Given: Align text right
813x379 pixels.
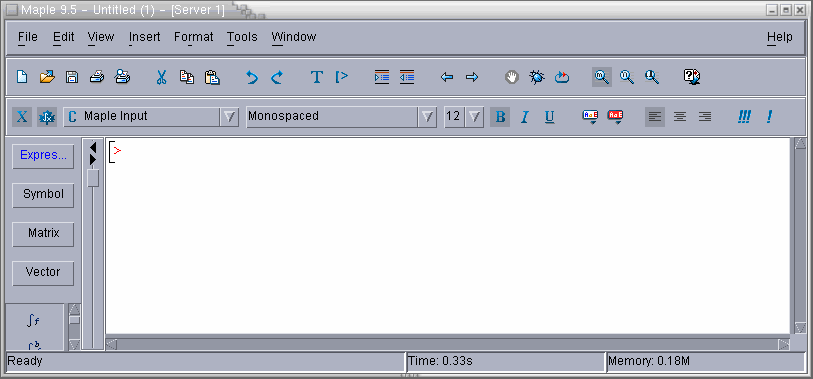Looking at the screenshot, I should pos(705,117).
